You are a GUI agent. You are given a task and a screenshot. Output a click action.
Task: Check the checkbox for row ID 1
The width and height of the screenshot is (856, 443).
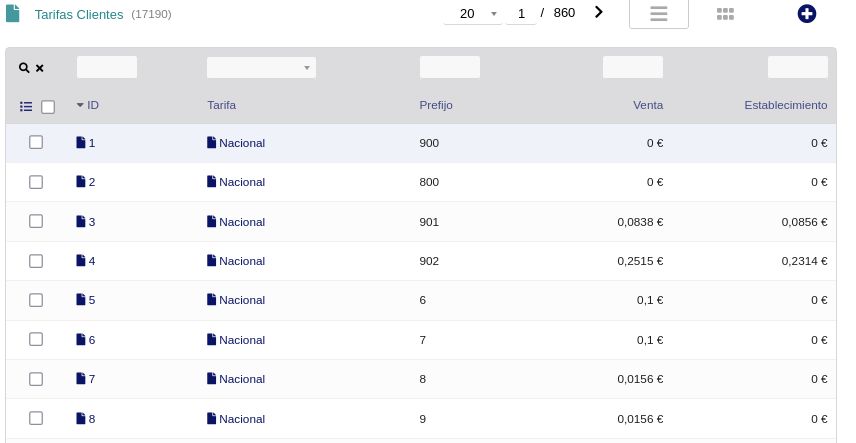tap(36, 143)
